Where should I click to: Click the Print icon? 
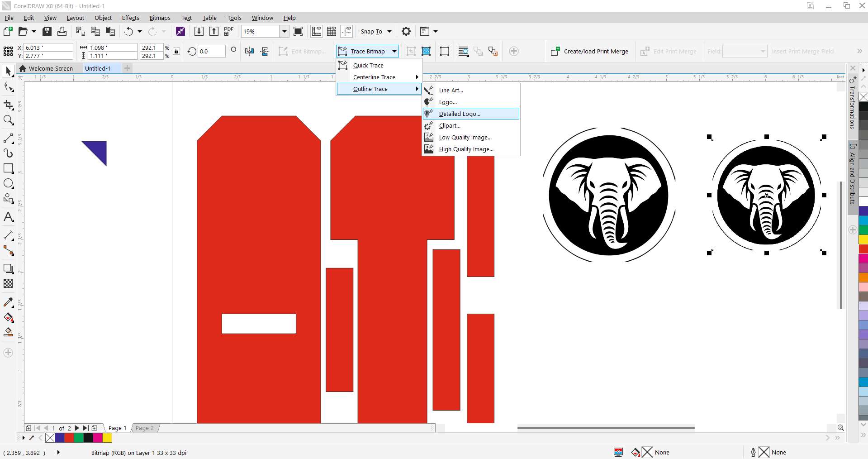pos(62,31)
